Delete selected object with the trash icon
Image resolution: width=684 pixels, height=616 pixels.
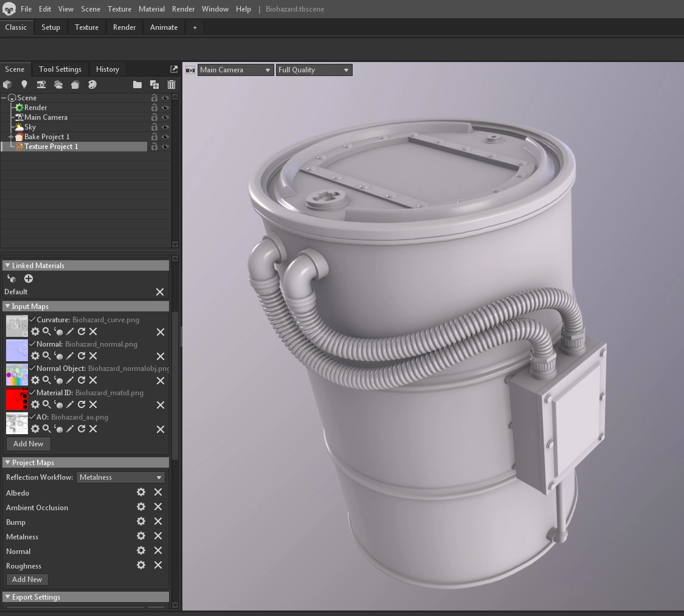click(171, 85)
